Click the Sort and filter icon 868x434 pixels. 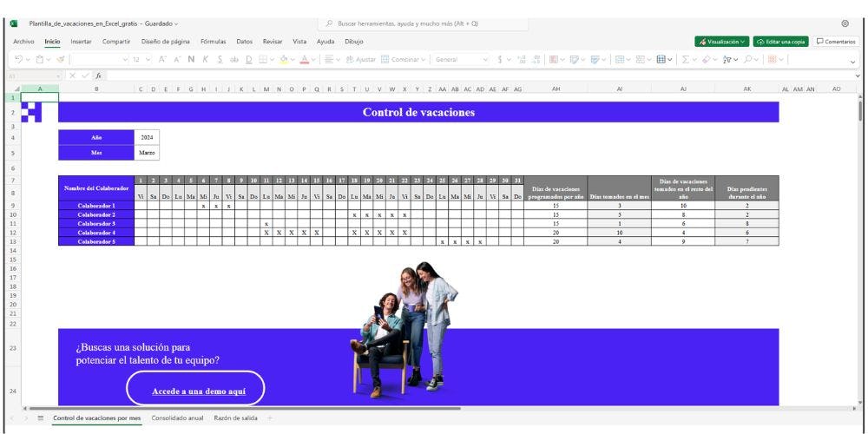point(727,59)
